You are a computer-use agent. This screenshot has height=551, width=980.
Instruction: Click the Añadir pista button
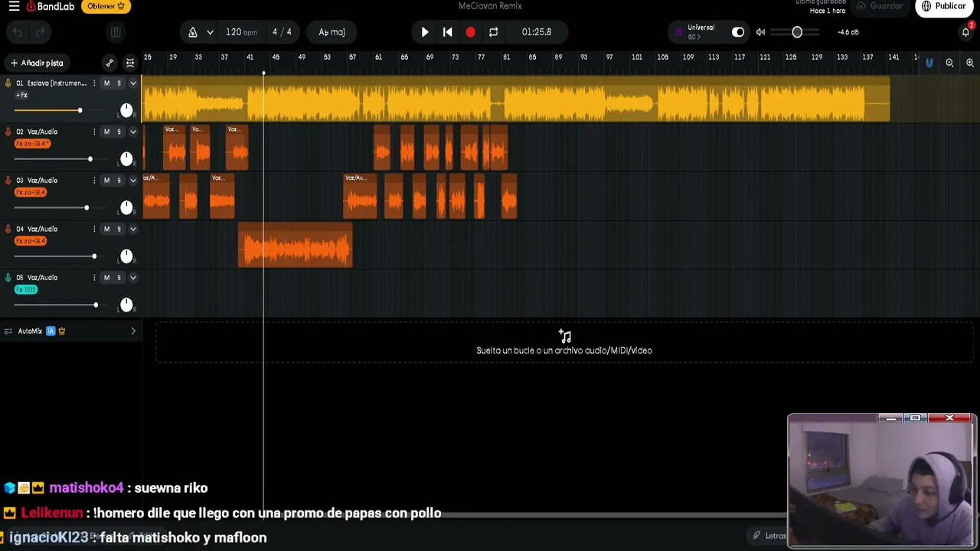coord(37,63)
